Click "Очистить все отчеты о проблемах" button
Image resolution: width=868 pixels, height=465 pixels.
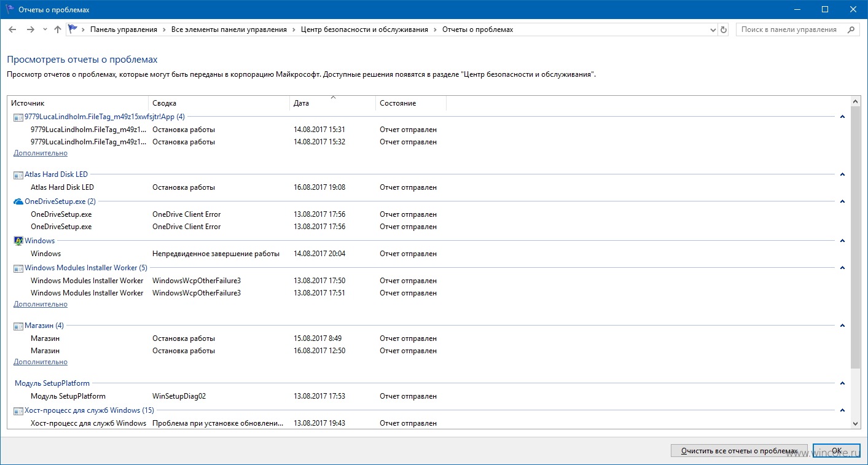pyautogui.click(x=739, y=451)
